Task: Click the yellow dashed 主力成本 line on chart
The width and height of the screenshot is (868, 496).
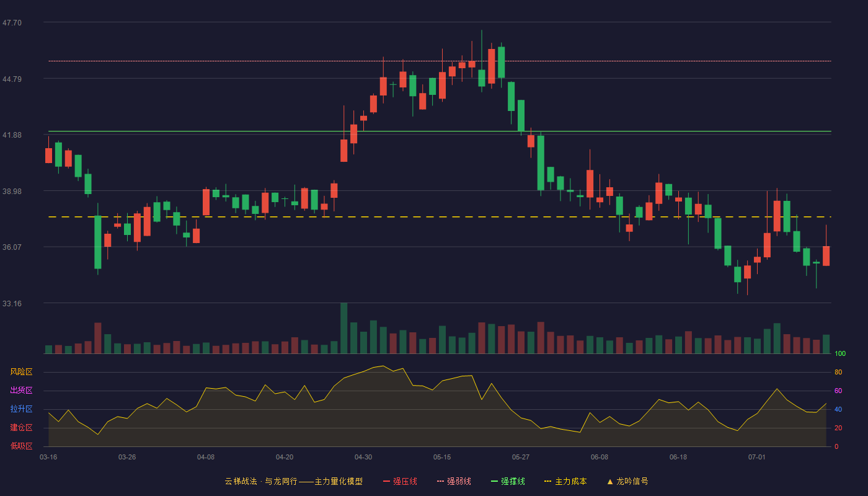Action: [x=440, y=217]
